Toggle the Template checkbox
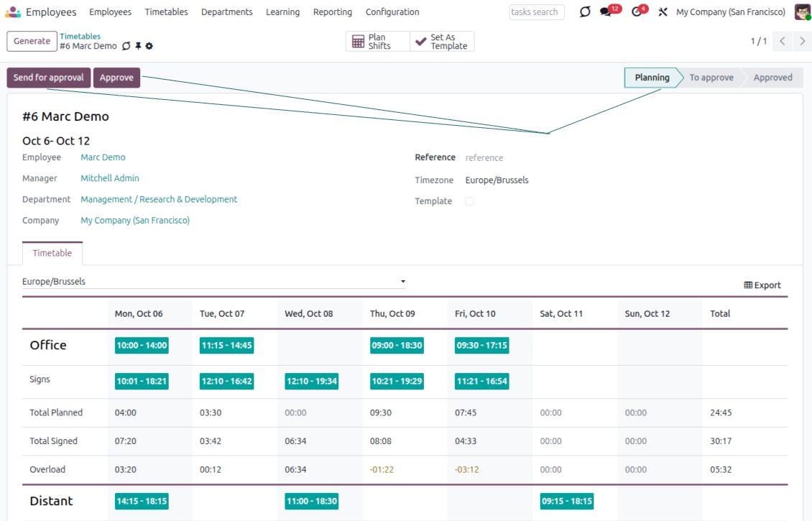 (x=469, y=201)
